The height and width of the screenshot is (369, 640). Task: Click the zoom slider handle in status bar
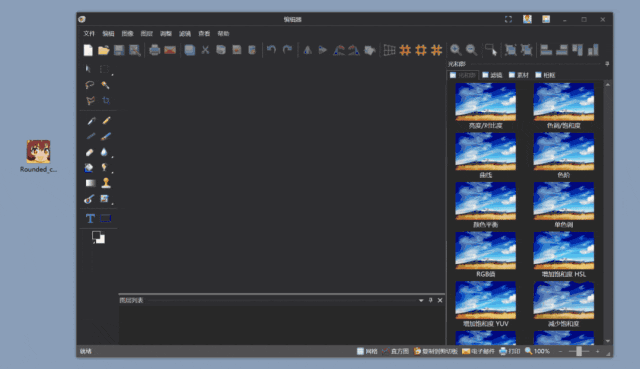coord(578,351)
